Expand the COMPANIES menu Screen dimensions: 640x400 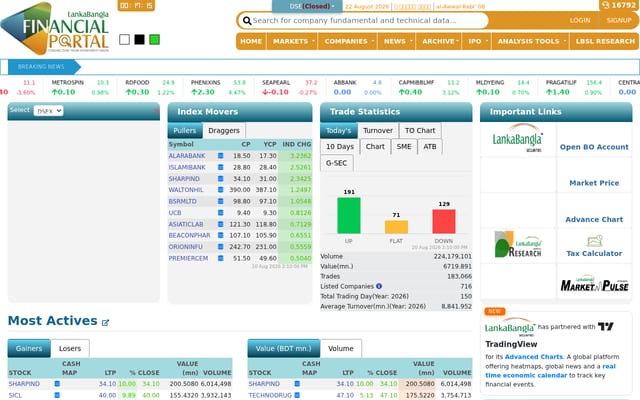click(x=348, y=41)
